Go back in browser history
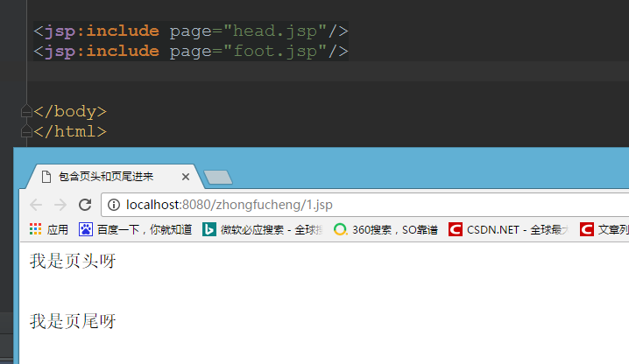The image size is (629, 364). click(36, 205)
